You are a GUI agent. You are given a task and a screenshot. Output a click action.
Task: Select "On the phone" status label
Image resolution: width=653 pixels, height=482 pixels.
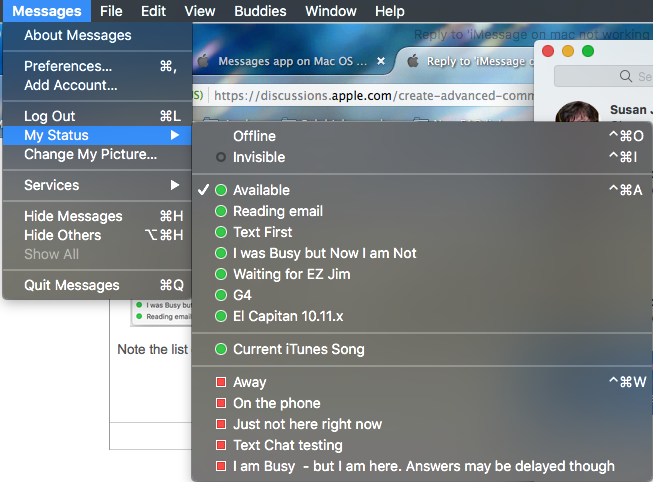coord(277,403)
